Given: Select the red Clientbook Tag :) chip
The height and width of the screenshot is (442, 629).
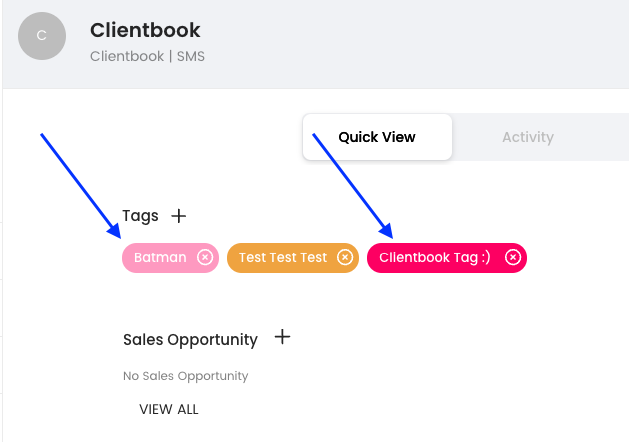Looking at the screenshot, I should click(435, 258).
